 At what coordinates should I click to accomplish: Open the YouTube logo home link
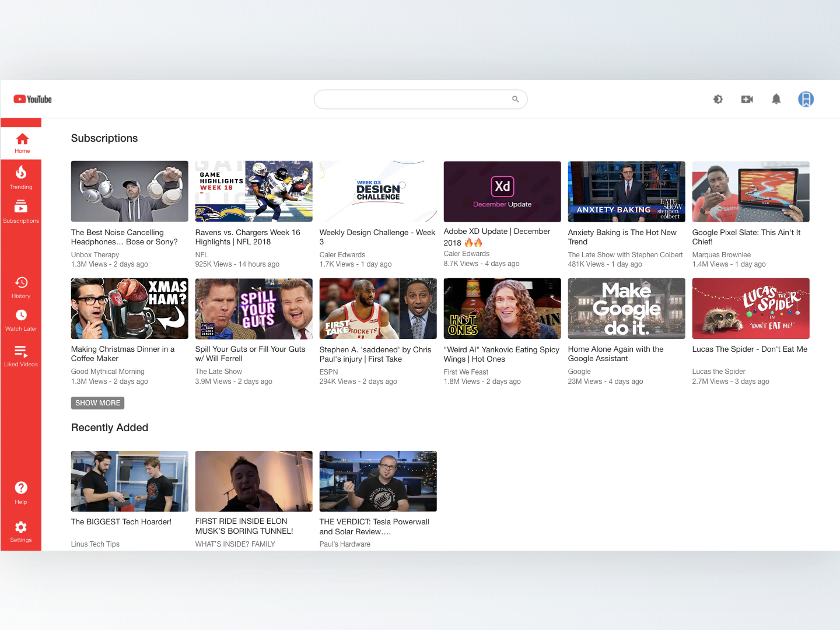coord(33,99)
